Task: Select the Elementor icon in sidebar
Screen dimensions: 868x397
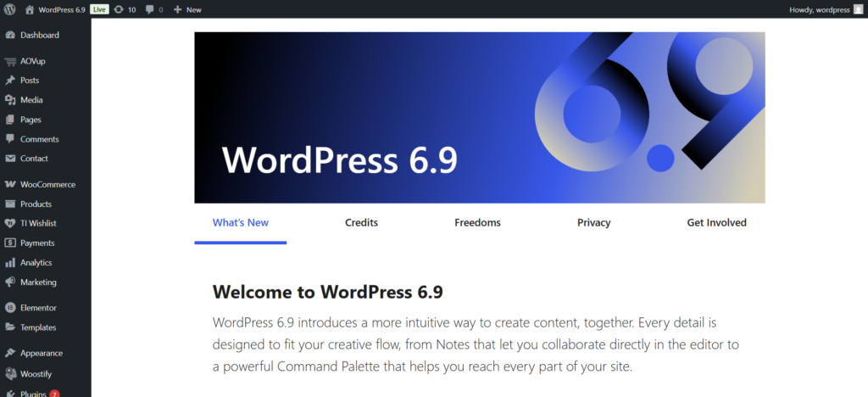Action: click(10, 308)
